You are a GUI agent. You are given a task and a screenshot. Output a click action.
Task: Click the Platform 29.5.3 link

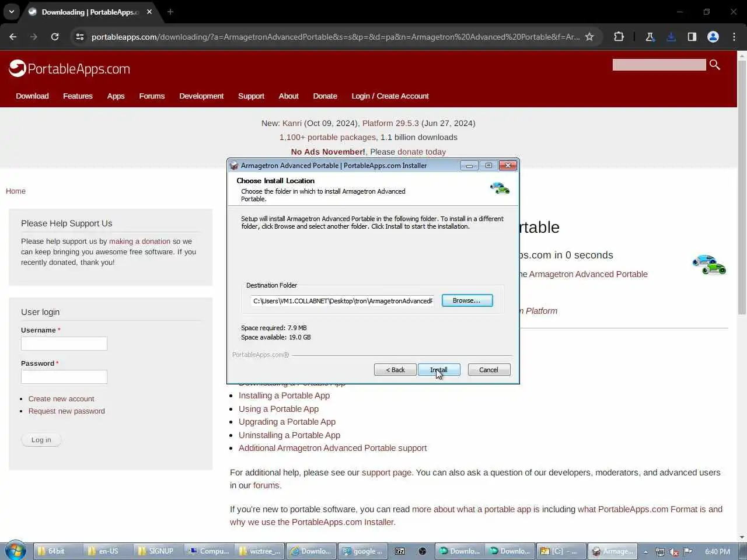tap(390, 123)
